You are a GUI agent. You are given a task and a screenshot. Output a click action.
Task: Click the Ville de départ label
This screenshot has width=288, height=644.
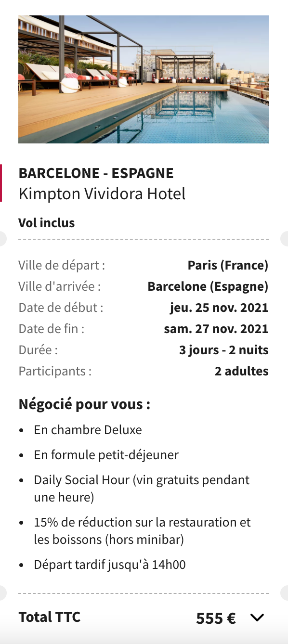click(x=62, y=265)
